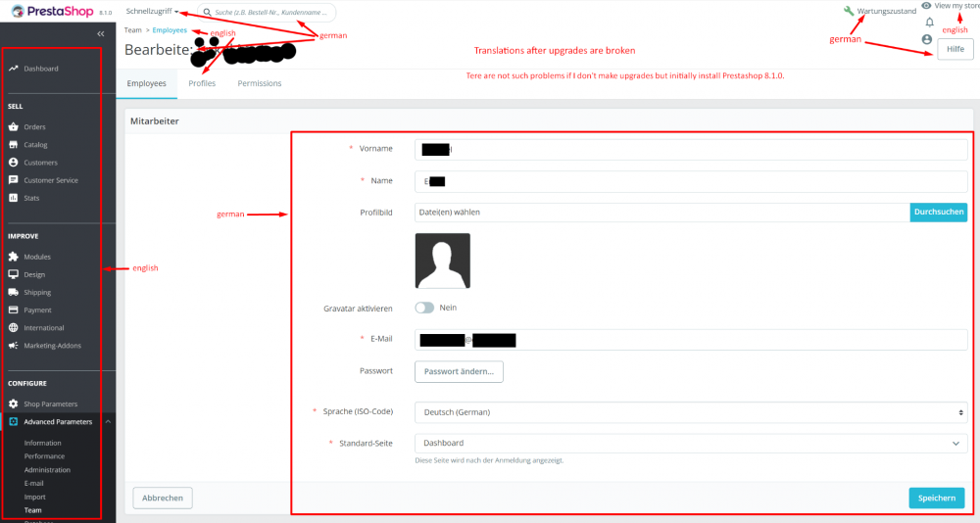This screenshot has width=980, height=523.
Task: Click into Name input field
Action: (x=691, y=181)
